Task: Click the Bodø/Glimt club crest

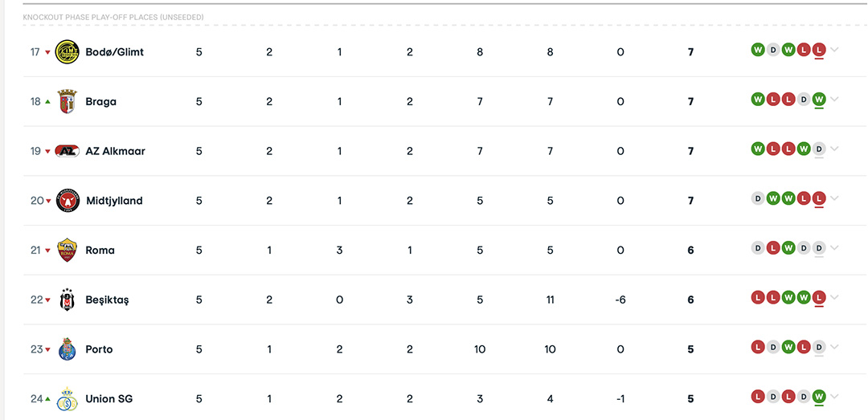Action: click(x=68, y=51)
